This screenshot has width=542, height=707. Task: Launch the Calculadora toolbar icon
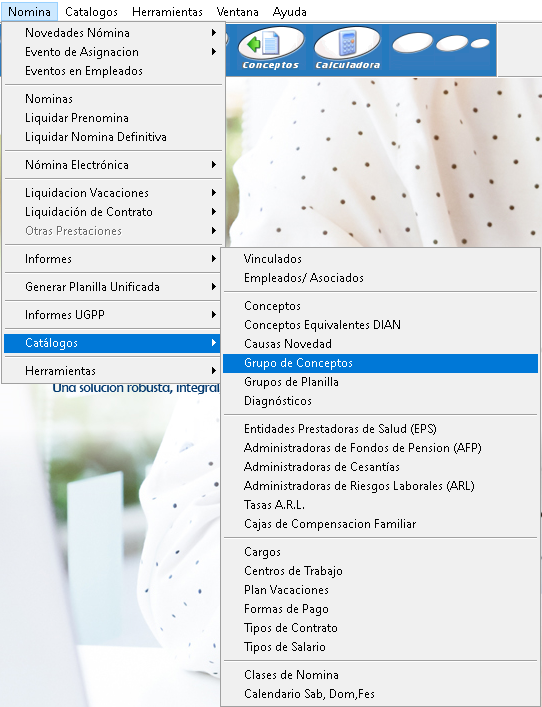tap(347, 49)
